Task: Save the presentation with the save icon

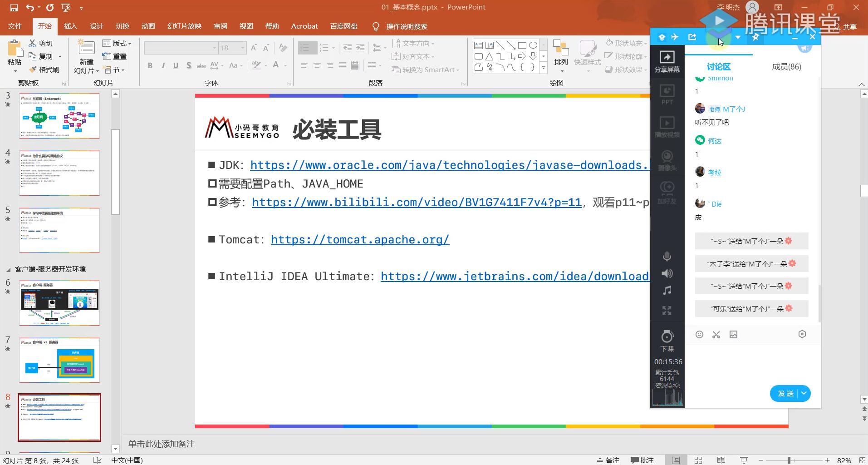Action: click(14, 8)
